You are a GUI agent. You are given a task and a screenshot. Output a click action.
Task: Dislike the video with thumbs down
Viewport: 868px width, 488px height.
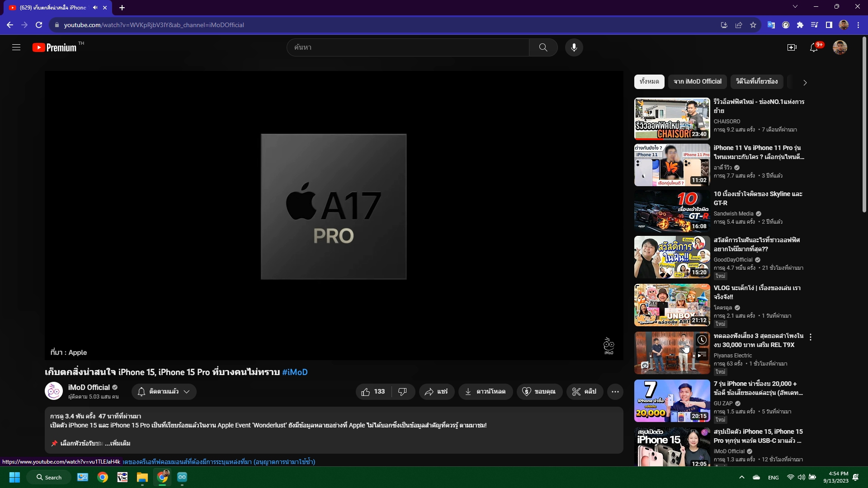coord(403,392)
